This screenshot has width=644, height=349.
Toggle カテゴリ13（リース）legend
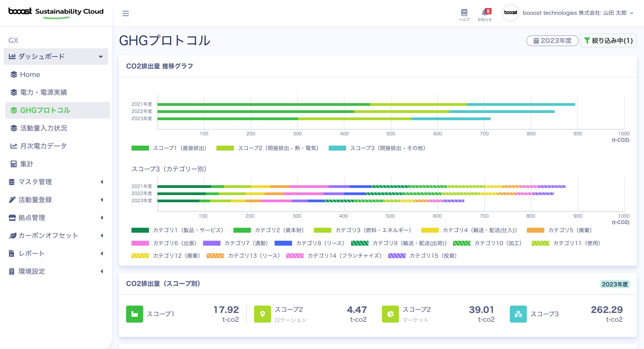(x=244, y=256)
